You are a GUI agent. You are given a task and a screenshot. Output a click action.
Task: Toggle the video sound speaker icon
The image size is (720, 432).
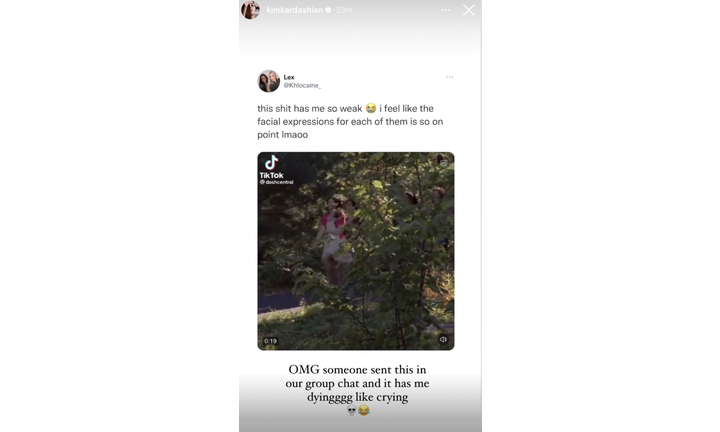click(443, 340)
